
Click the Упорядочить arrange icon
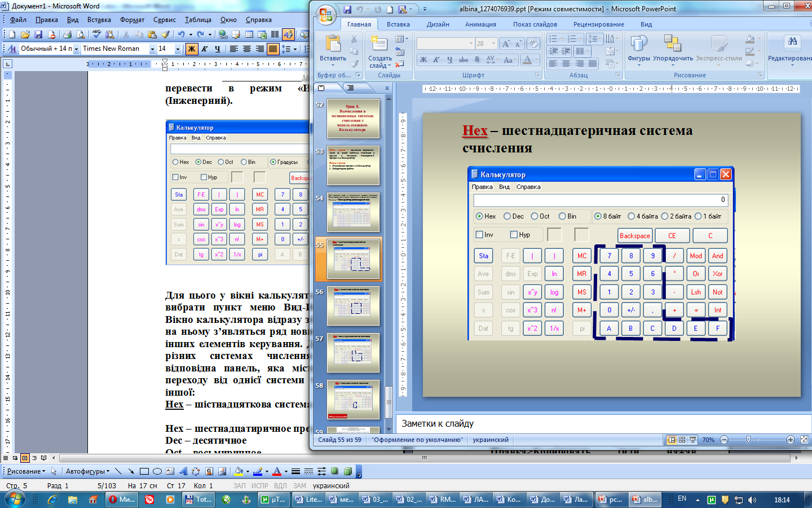click(x=673, y=44)
